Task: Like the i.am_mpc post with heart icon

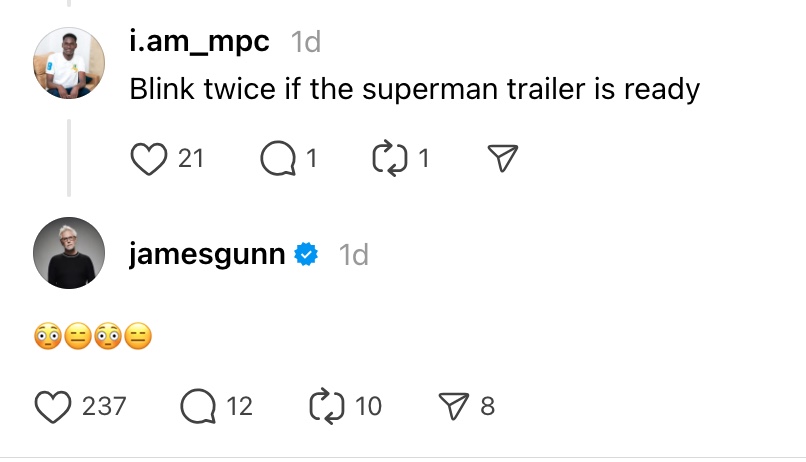Action: tap(149, 158)
